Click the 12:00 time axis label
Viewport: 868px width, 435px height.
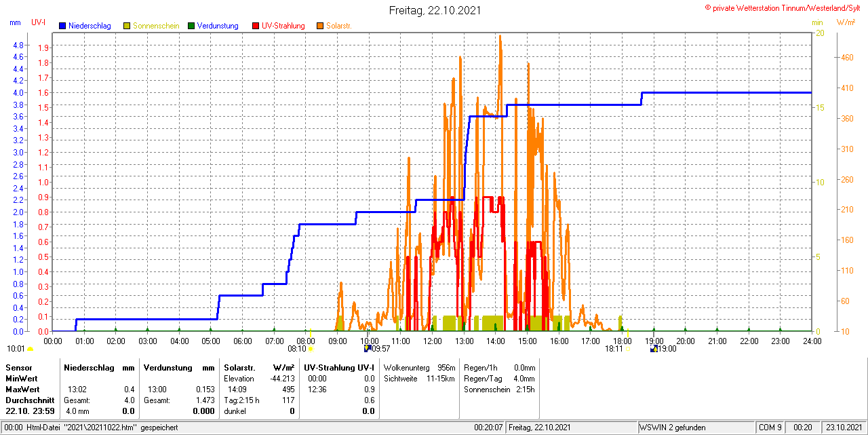pyautogui.click(x=432, y=341)
